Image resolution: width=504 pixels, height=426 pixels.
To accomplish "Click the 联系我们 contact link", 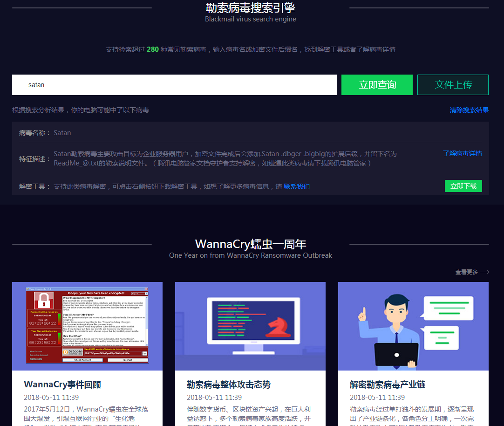I will pos(297,186).
